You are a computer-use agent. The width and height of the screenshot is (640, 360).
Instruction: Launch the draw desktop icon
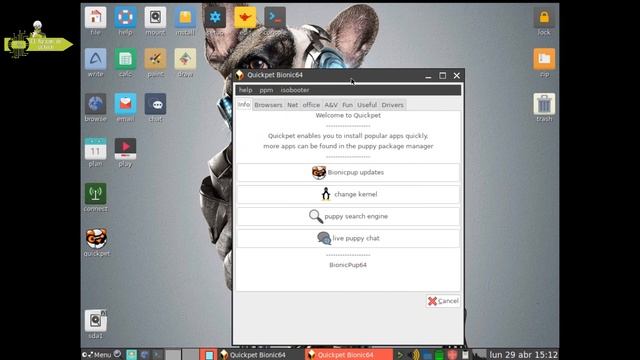point(185,59)
